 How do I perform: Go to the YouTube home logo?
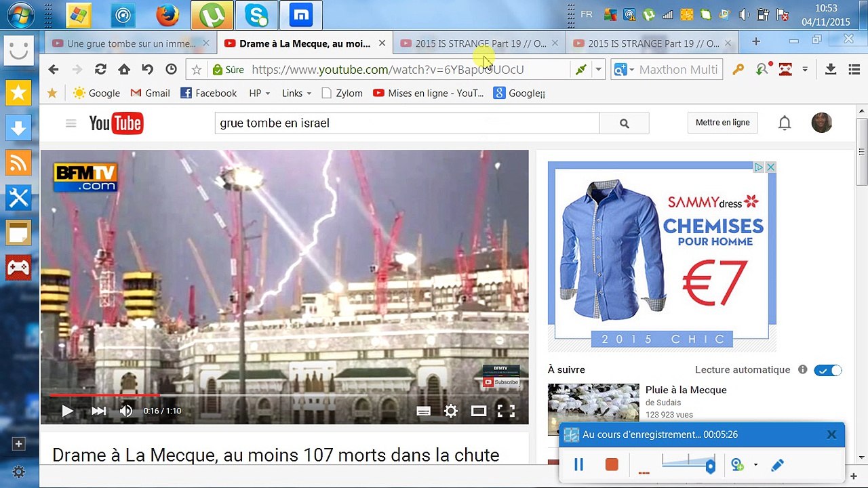pos(116,123)
